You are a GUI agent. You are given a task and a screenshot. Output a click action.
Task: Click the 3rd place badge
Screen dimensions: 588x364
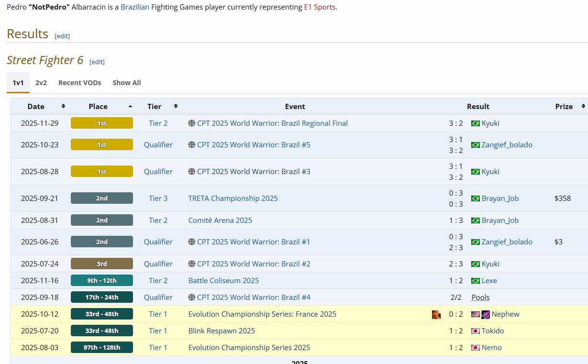coord(102,264)
